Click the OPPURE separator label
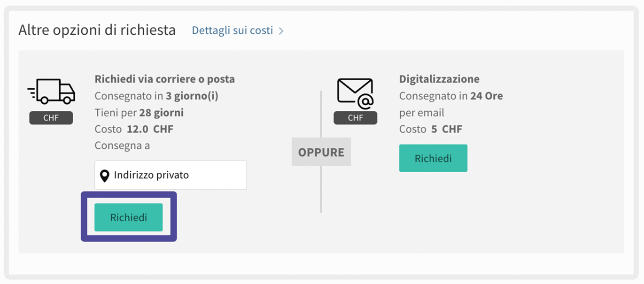Screen dimensions: 644x284 pos(321,152)
